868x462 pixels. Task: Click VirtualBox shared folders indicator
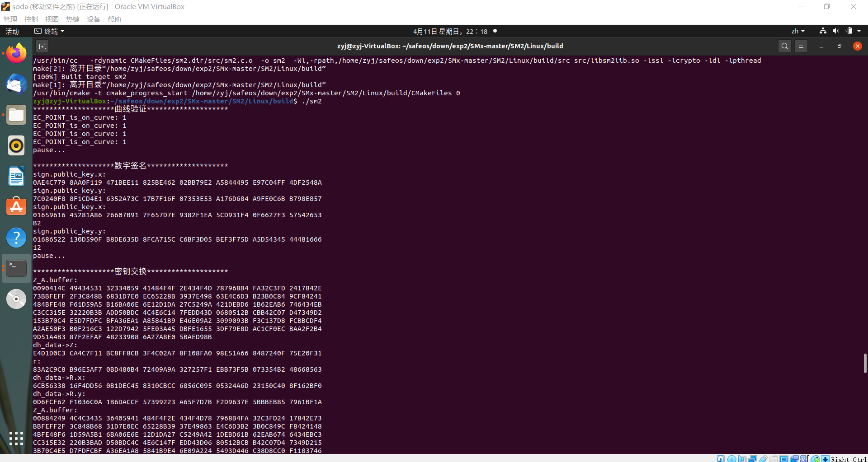tap(774, 458)
